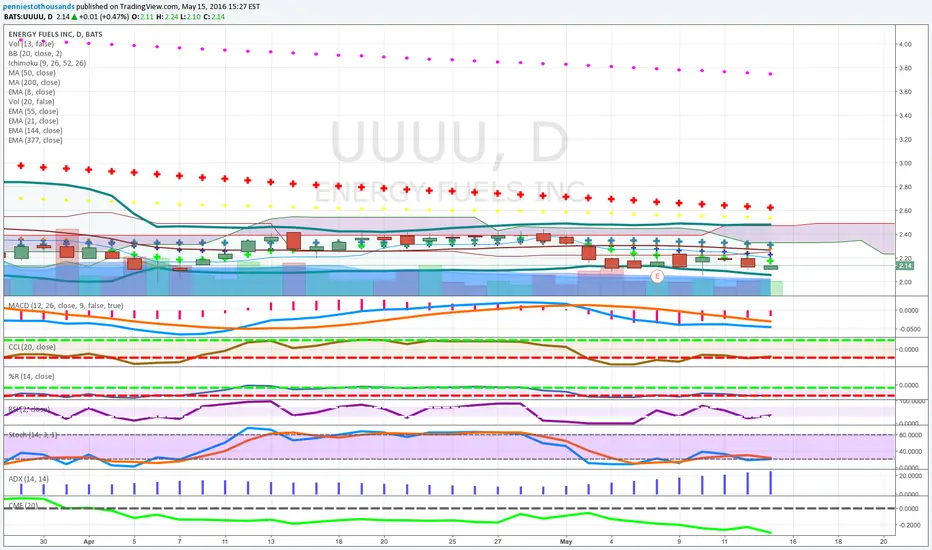Click the 2.00 price axis label
932x550 pixels.
[905, 282]
